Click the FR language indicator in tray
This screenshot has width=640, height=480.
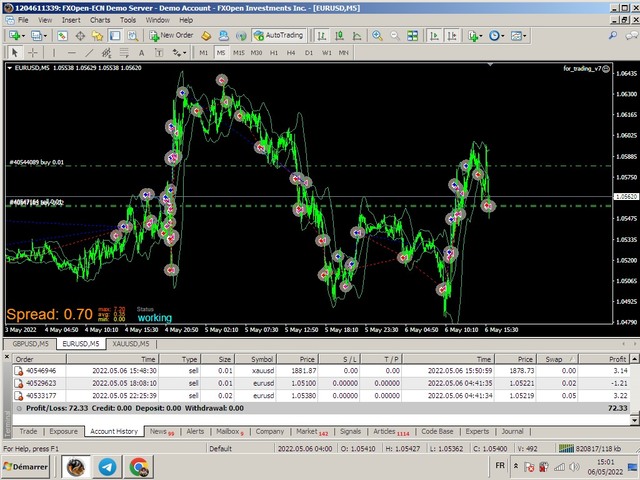500,466
